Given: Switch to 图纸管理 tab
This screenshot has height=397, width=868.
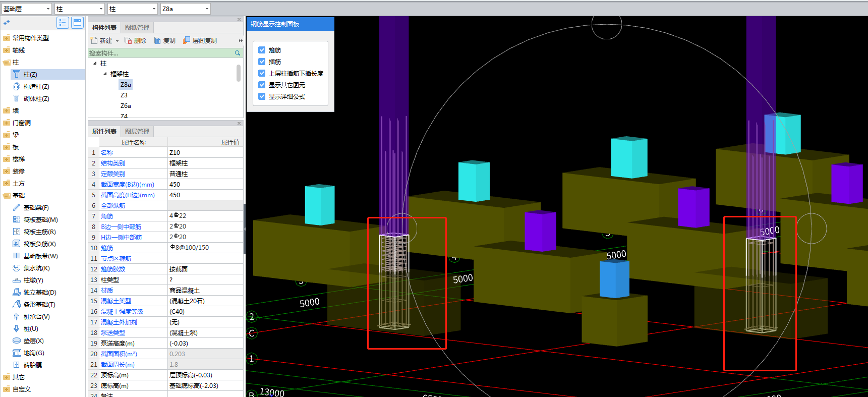Looking at the screenshot, I should pyautogui.click(x=137, y=27).
